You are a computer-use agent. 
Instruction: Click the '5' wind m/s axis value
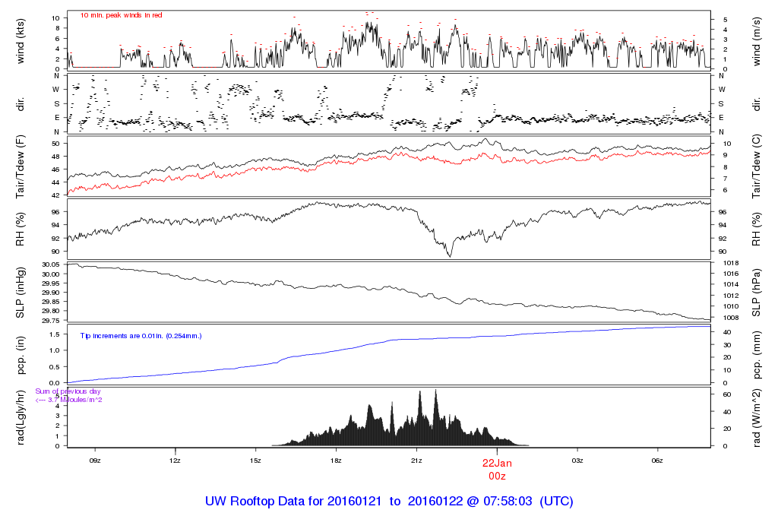[x=726, y=20]
